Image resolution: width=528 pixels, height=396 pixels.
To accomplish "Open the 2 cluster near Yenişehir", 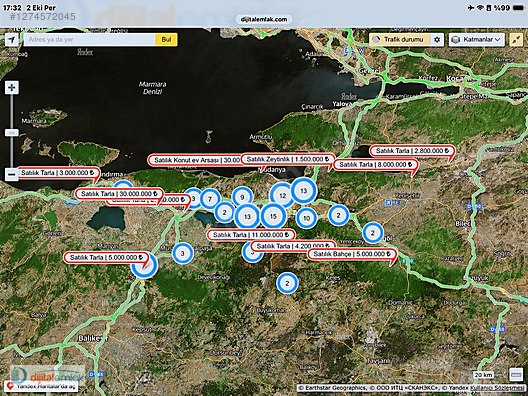I will [x=373, y=233].
